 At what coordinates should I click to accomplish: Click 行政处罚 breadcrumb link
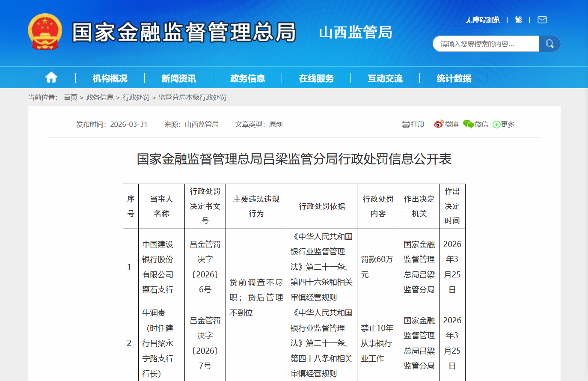[136, 98]
